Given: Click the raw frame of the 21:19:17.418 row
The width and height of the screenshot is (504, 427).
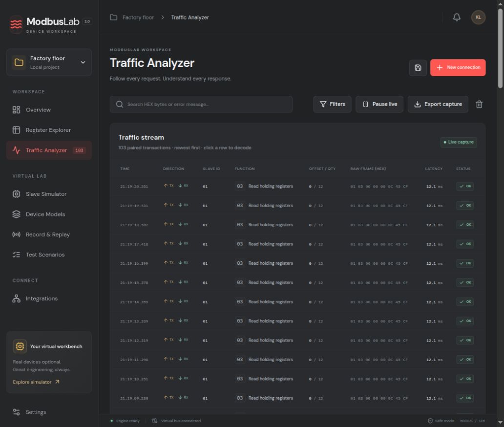Looking at the screenshot, I should pyautogui.click(x=378, y=244).
